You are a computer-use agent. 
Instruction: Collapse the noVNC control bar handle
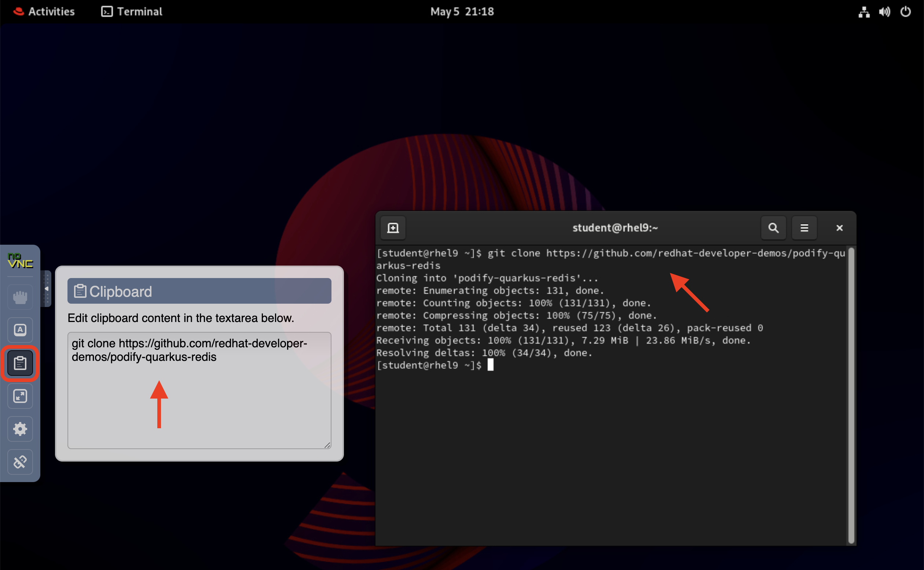[46, 288]
